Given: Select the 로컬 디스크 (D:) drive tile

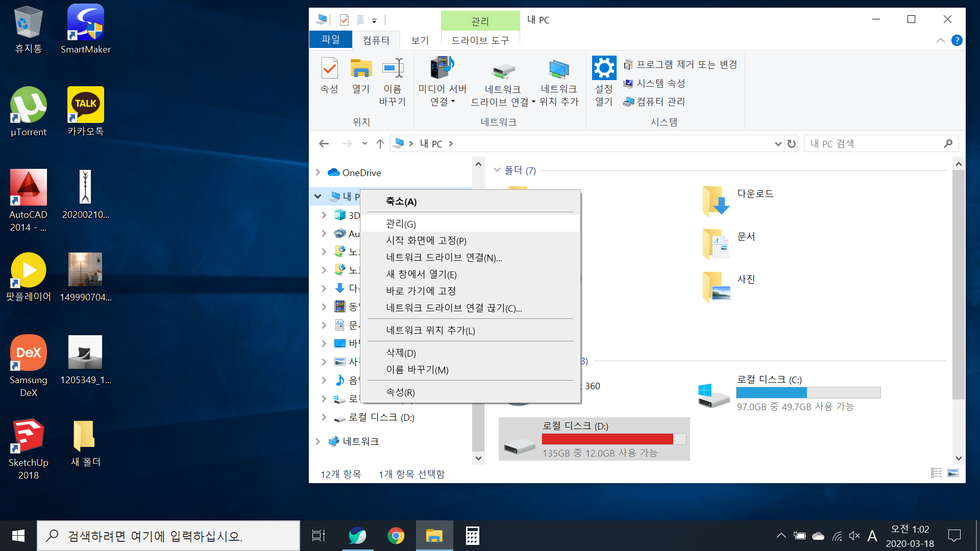Looking at the screenshot, I should click(594, 439).
